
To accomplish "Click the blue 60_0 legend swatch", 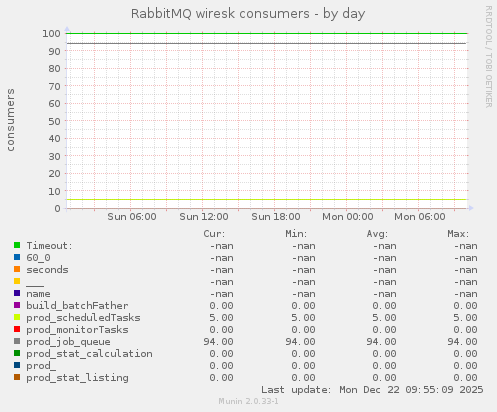I will coord(17,257).
